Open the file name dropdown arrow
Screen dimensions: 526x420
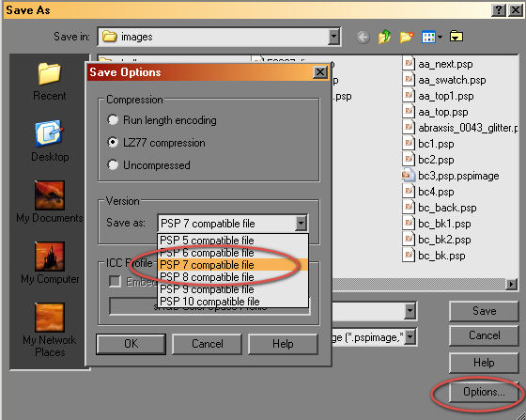pyautogui.click(x=410, y=311)
